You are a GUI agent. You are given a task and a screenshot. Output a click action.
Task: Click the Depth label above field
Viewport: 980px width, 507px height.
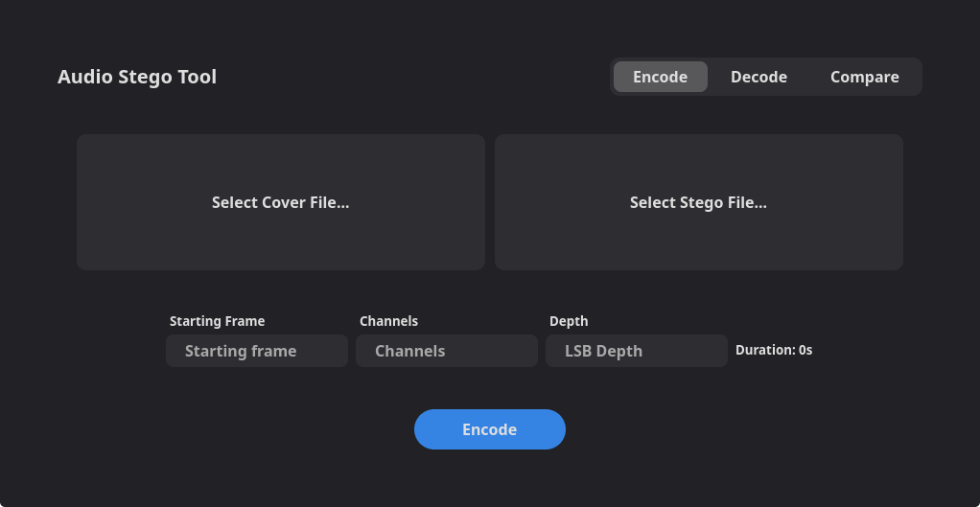[569, 321]
